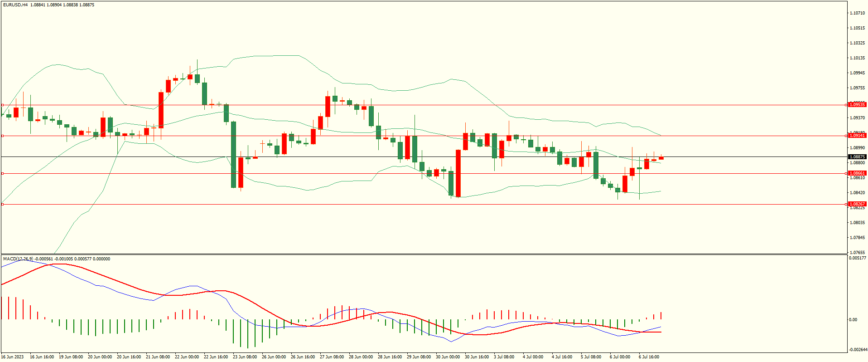Screen dimensions: 868x362
Task: Click the 29 Jun 08:00 time label
Action: click(x=419, y=357)
